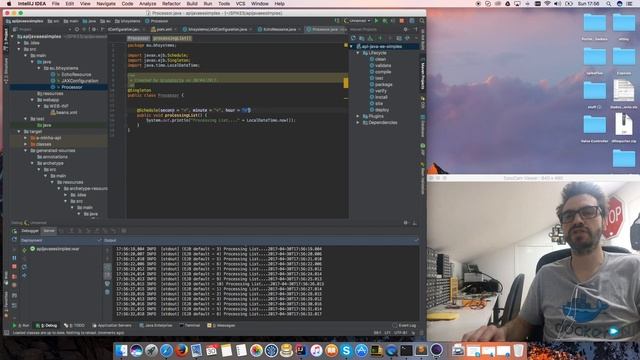Viewport: 640px width, 360px height.
Task: Click the rerun icon atop debug sidebar
Action: pyautogui.click(x=14, y=231)
